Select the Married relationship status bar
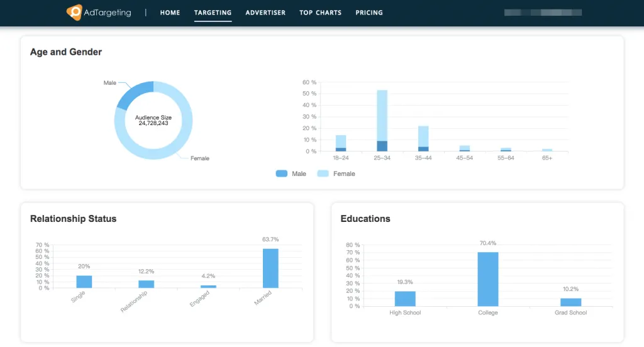 coord(270,268)
